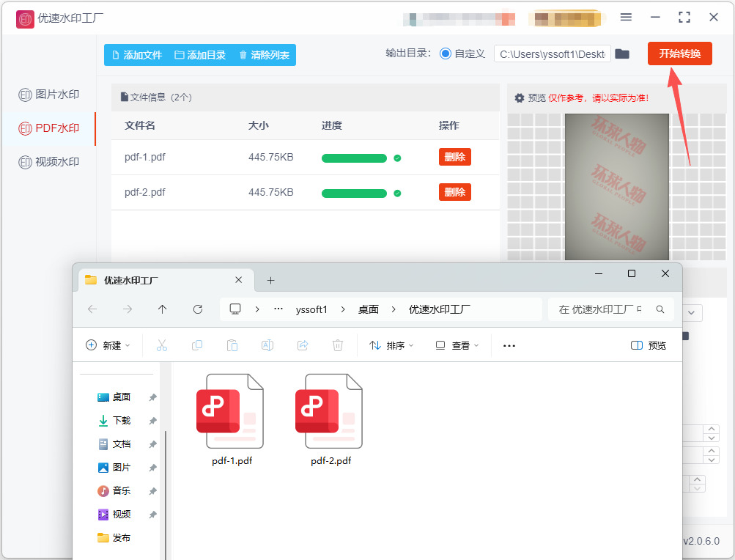Click the Cut scissors icon

tap(162, 346)
